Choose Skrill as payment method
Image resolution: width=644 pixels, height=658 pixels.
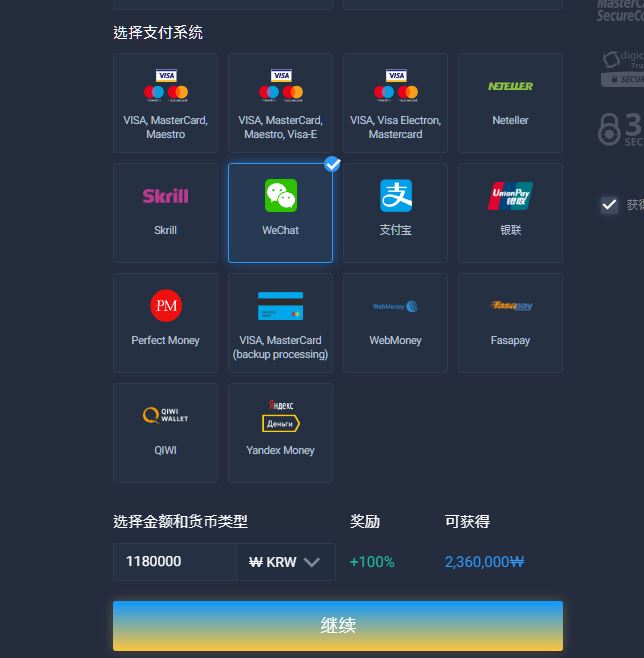(x=165, y=213)
